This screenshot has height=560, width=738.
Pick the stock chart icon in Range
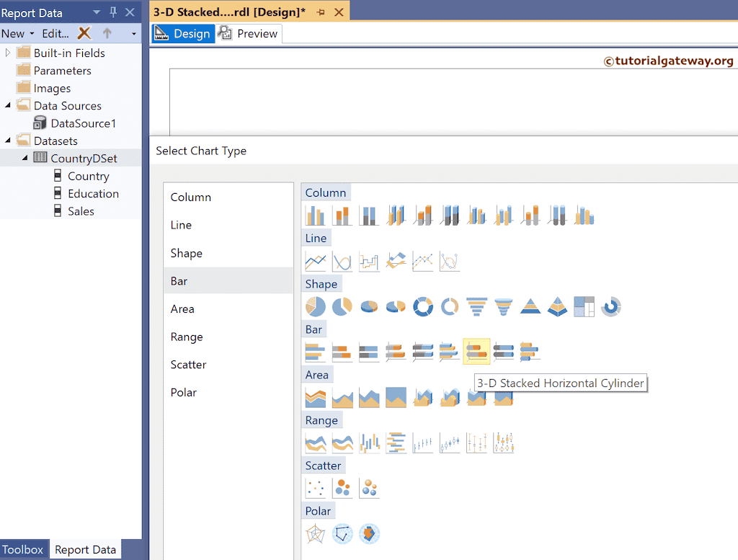click(x=422, y=443)
